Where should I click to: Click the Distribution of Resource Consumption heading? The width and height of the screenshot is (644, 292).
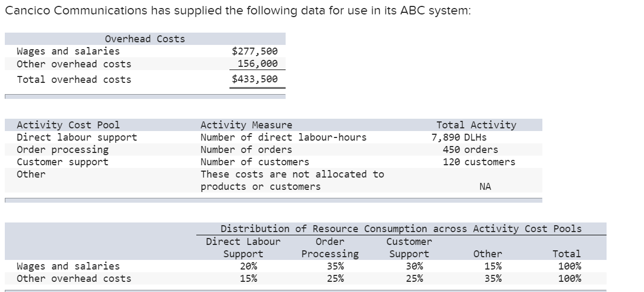click(x=401, y=229)
